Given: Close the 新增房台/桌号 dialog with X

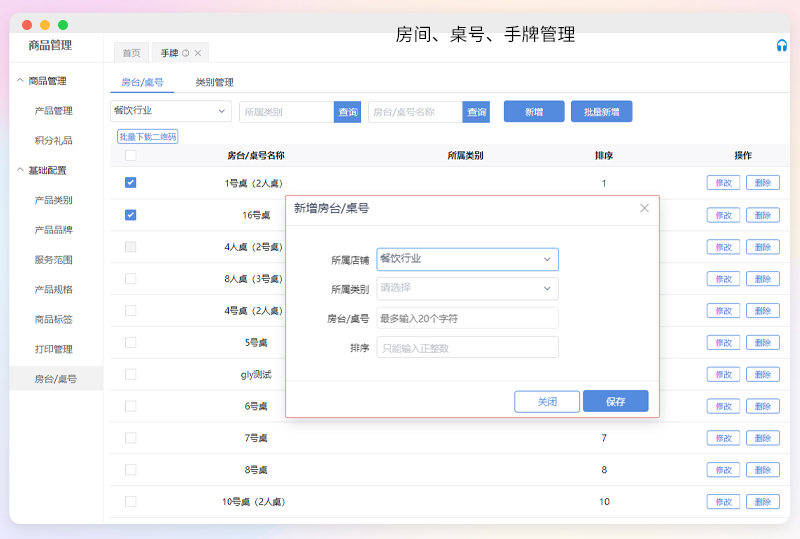Looking at the screenshot, I should (x=644, y=208).
